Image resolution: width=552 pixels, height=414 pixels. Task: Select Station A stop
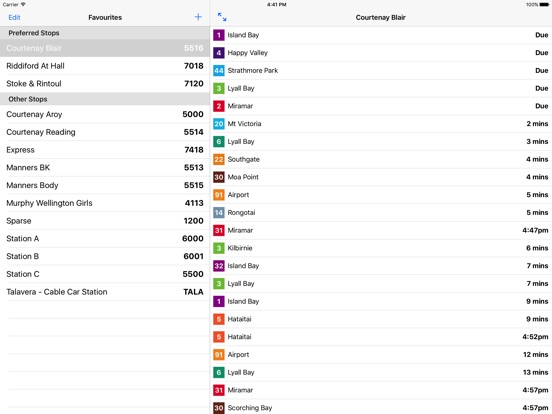[105, 238]
